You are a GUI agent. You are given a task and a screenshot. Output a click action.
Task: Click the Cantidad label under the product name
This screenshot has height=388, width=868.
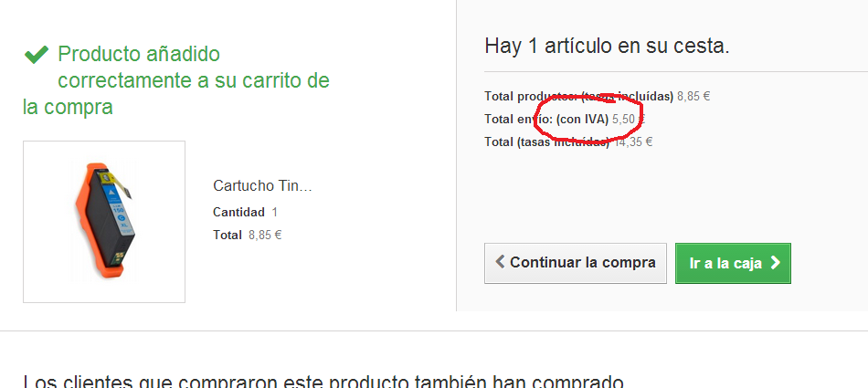238,212
